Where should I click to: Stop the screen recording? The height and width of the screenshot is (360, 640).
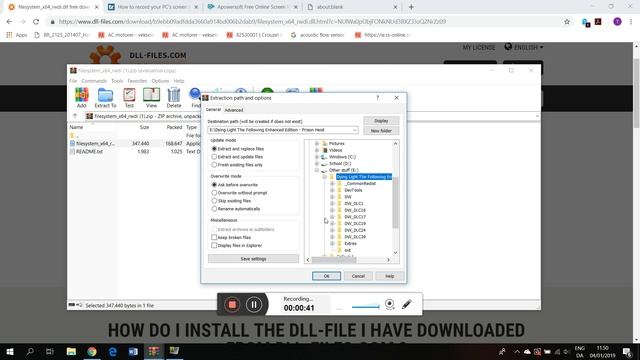coord(232,304)
